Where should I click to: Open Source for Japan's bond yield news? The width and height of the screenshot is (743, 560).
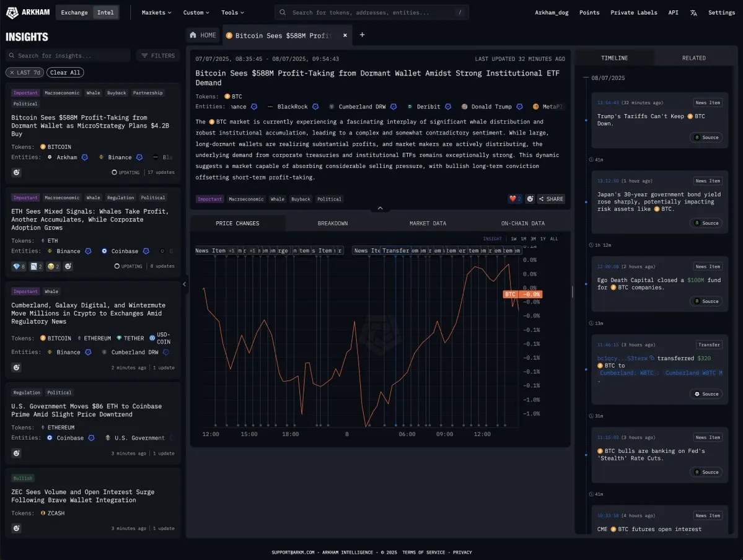(706, 223)
